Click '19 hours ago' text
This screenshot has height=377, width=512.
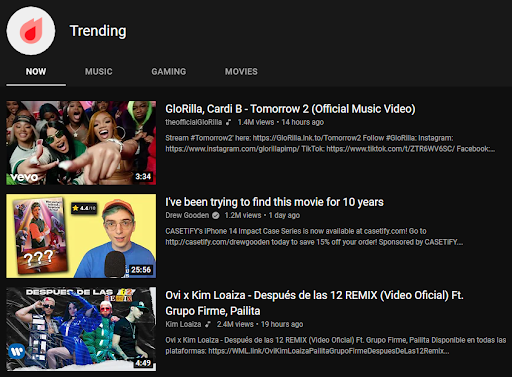click(x=282, y=324)
